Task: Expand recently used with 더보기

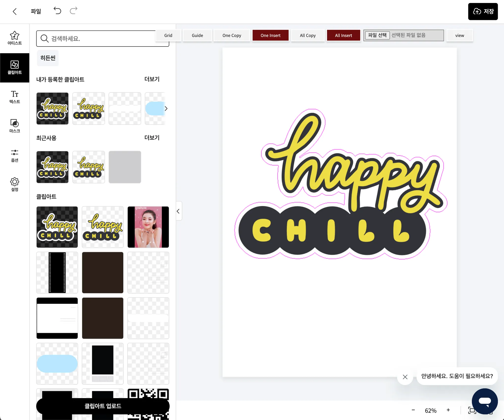Action: (x=152, y=138)
